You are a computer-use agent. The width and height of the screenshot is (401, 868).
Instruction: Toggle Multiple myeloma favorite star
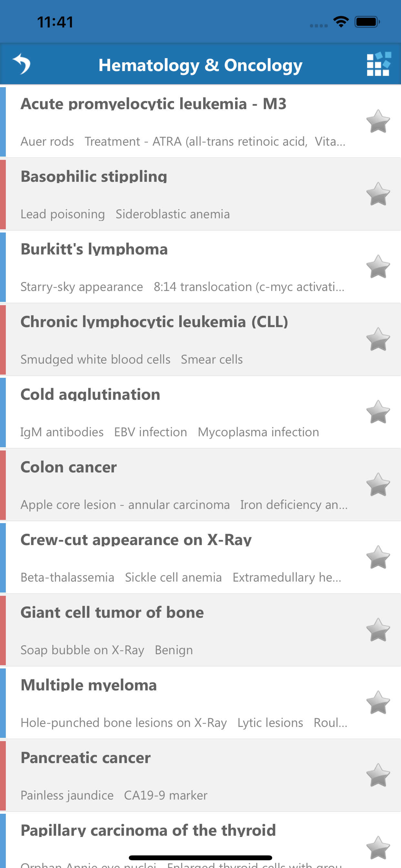click(x=378, y=703)
